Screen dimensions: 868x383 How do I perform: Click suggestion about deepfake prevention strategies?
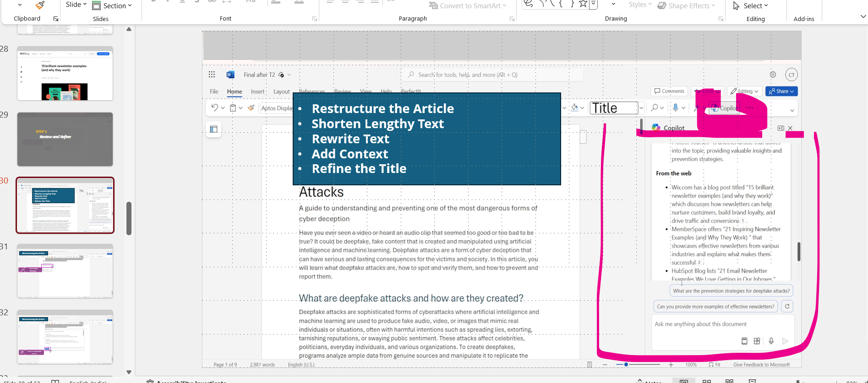click(731, 291)
